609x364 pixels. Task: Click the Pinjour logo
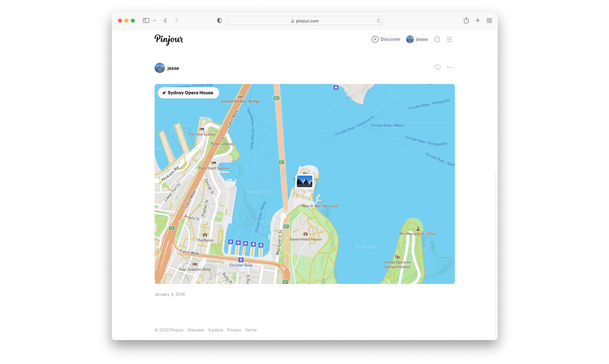pos(168,39)
